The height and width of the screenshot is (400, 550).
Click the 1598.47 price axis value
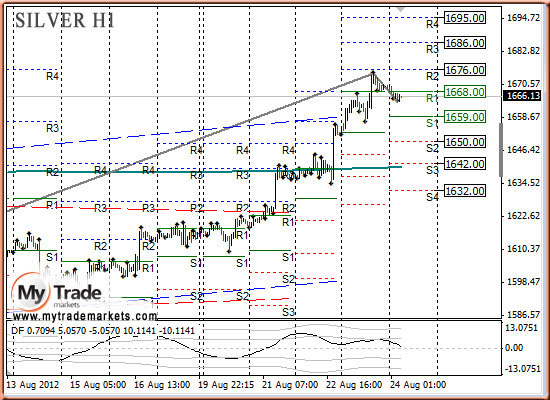click(524, 282)
